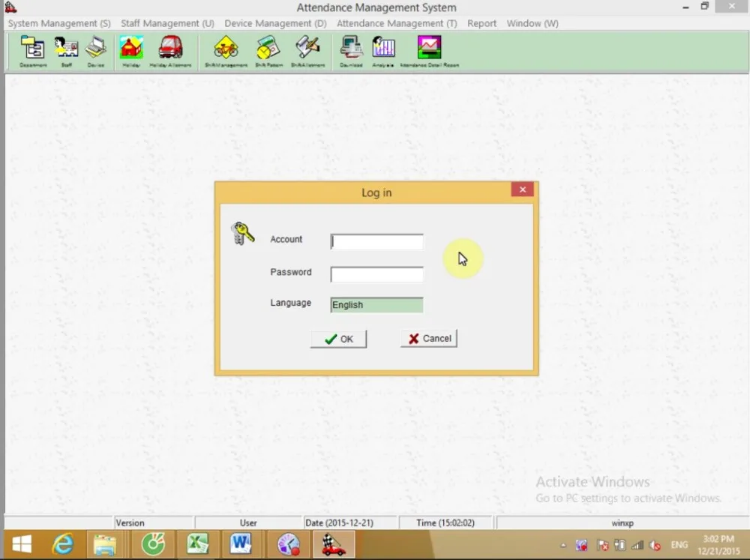Click the ENG language indicator

[679, 545]
